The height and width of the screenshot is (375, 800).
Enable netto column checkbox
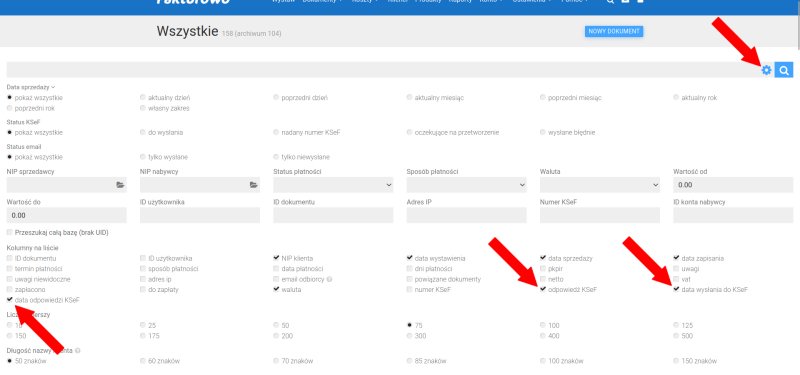[x=543, y=279]
